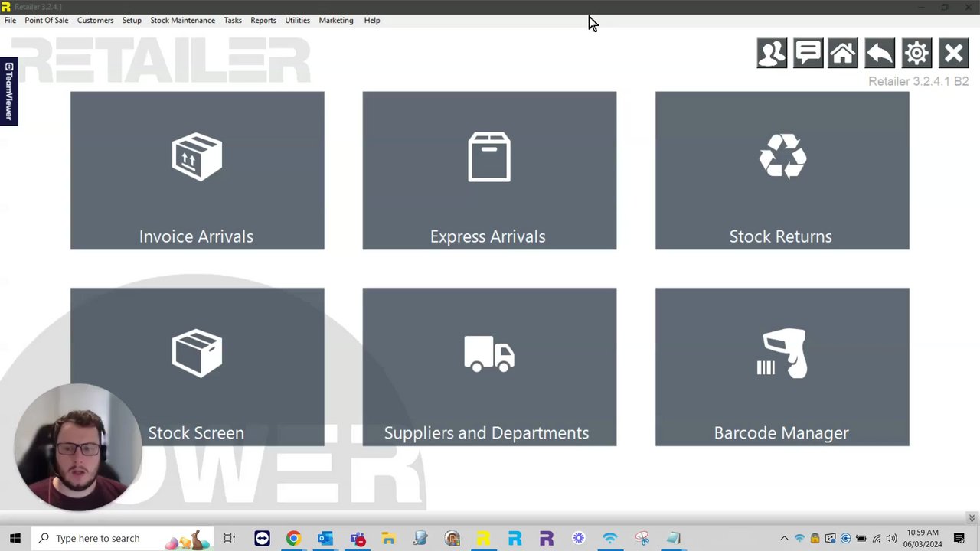The height and width of the screenshot is (551, 980).
Task: Open the messages speech-bubble icon
Action: [x=808, y=54]
